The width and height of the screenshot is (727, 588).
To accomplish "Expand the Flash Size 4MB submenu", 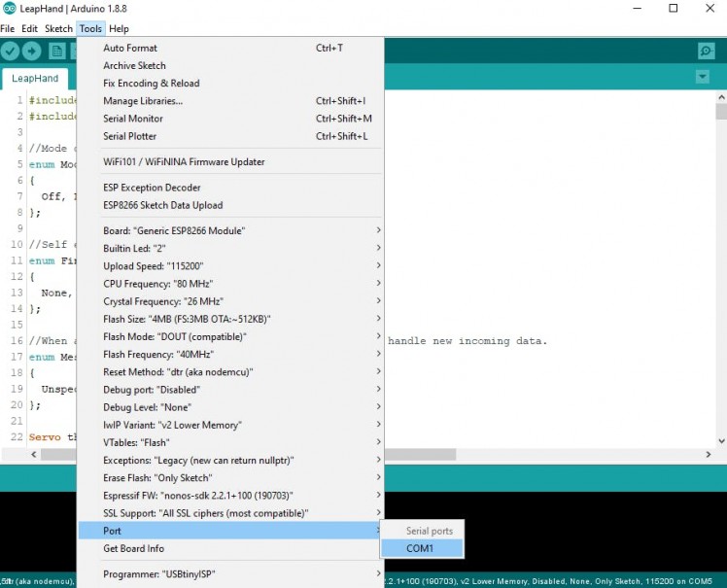I will 230,319.
